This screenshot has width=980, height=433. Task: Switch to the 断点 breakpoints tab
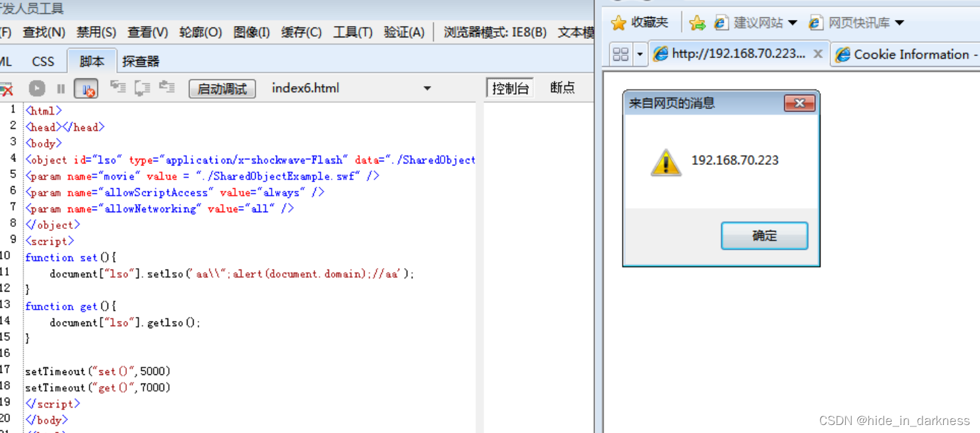(x=562, y=88)
